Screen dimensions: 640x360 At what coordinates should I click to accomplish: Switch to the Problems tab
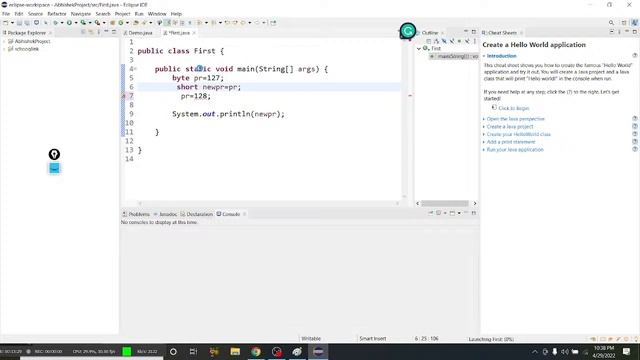(x=136, y=214)
